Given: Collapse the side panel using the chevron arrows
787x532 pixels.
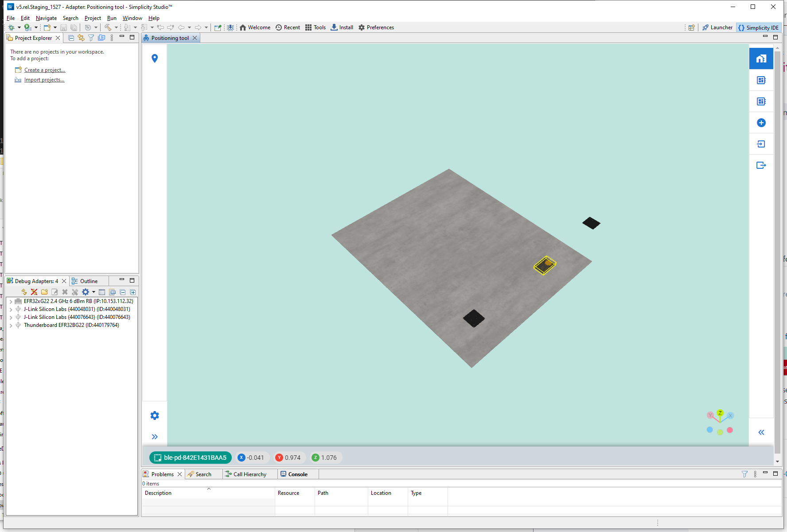Looking at the screenshot, I should (x=761, y=432).
